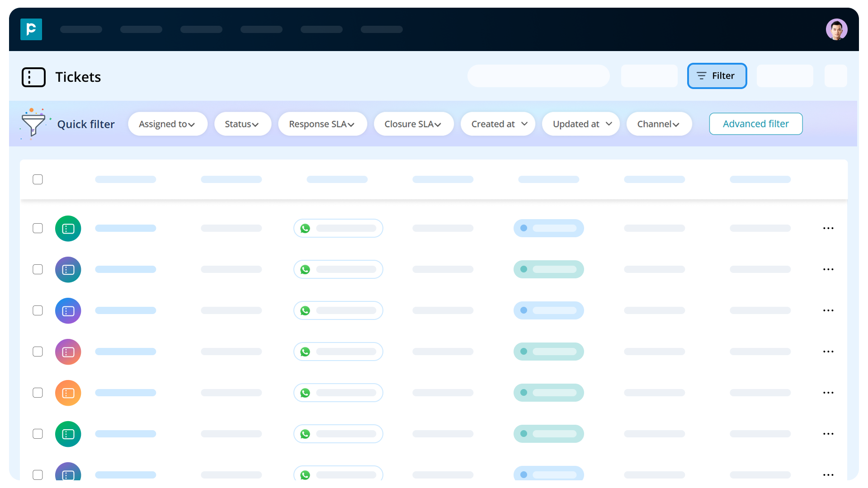This screenshot has width=868, height=488.
Task: Expand the Channel filter dropdown
Action: 659,123
